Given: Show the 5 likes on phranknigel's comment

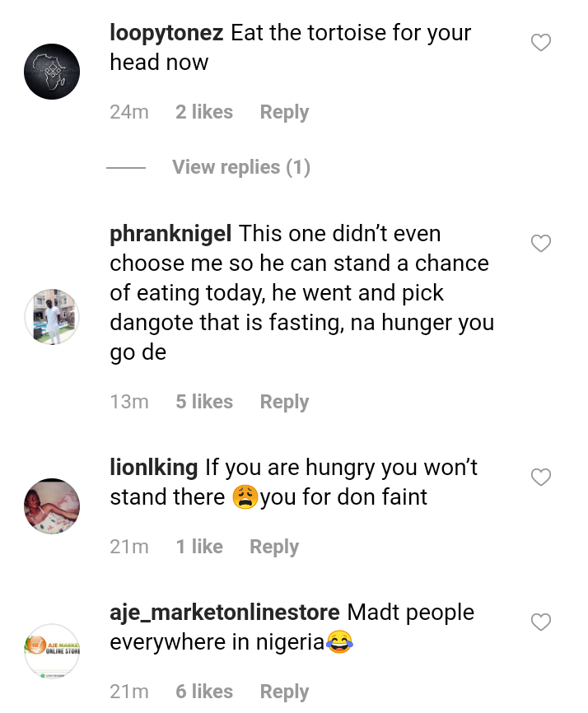Looking at the screenshot, I should pyautogui.click(x=204, y=402).
